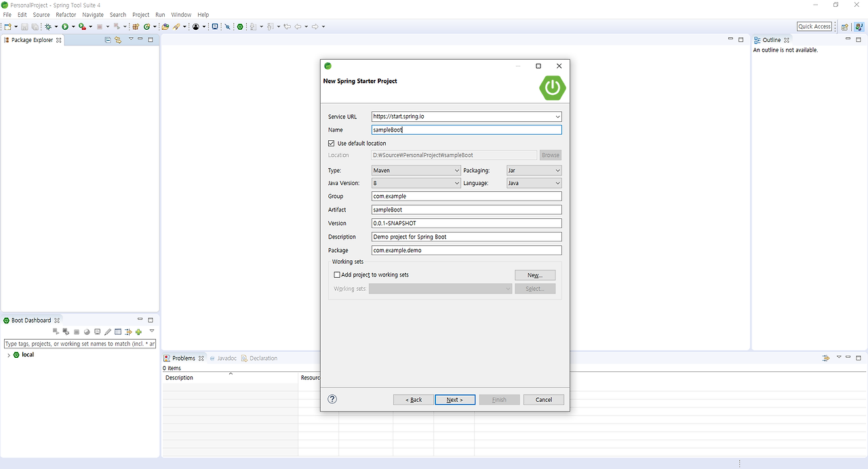Click Collapse All in Package Explorer
Image resolution: width=868 pixels, height=469 pixels.
pyautogui.click(x=108, y=40)
